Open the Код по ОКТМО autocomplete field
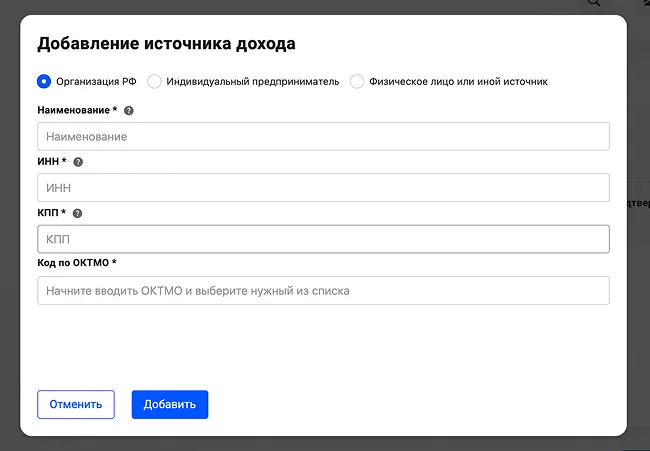This screenshot has height=451, width=650. 323,291
